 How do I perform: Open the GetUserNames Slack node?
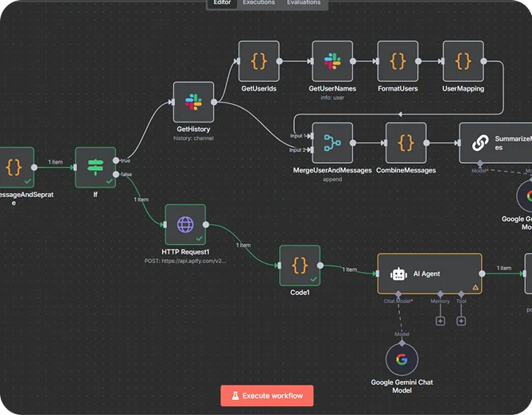coord(332,61)
